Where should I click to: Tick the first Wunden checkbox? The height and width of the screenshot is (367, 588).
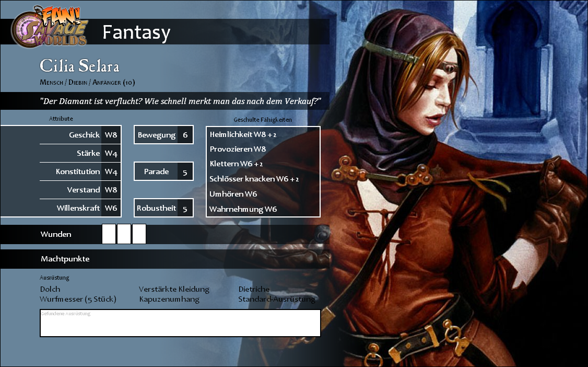tap(109, 234)
